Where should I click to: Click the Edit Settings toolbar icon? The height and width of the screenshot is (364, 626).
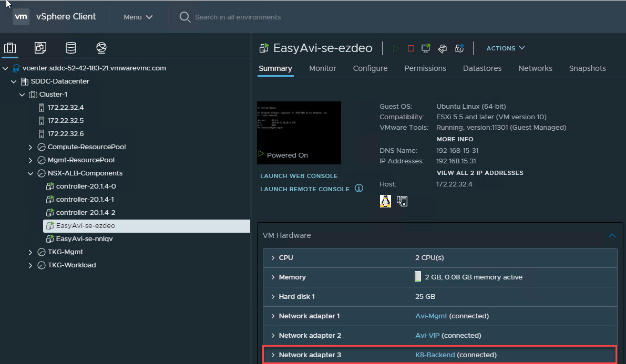click(443, 48)
